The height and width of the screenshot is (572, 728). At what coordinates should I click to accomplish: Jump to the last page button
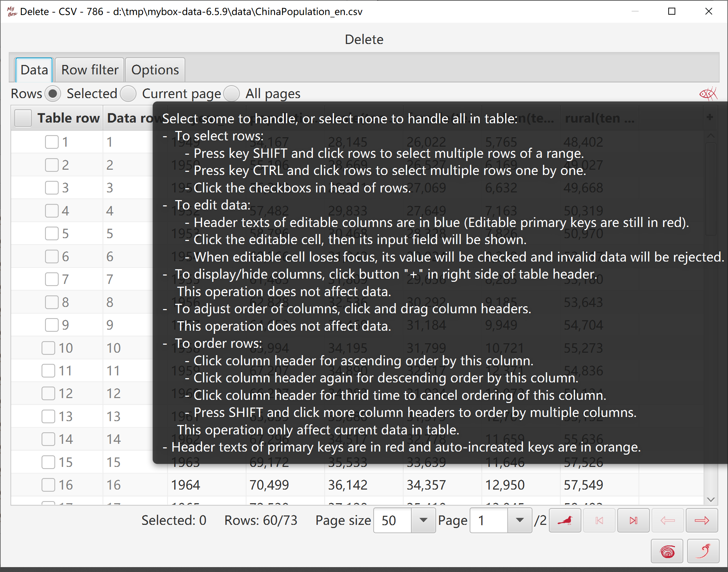tap(633, 520)
